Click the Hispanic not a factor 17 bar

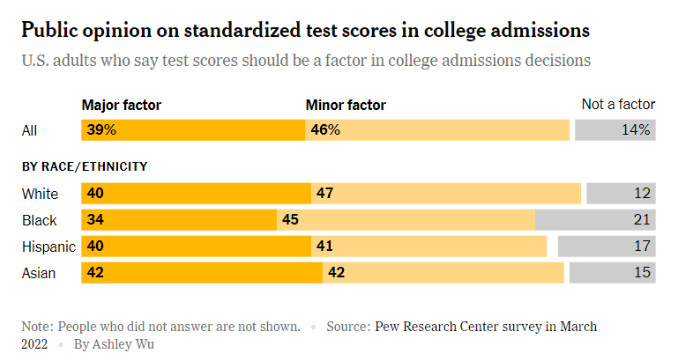(606, 246)
